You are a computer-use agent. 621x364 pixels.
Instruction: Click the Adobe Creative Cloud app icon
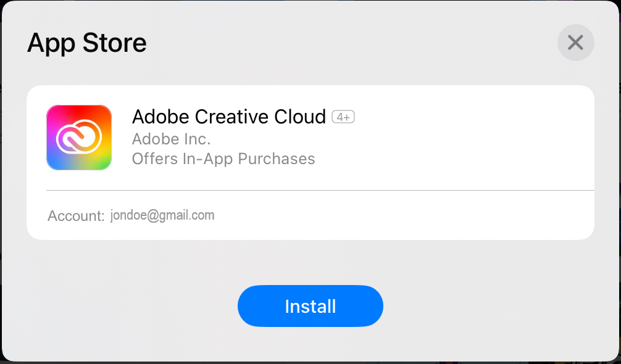click(79, 138)
